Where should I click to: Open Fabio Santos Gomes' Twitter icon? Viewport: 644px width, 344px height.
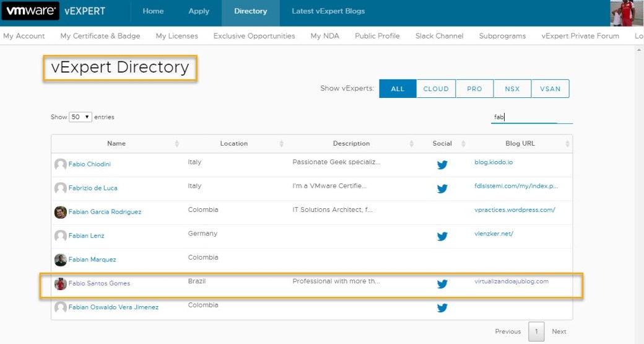click(442, 284)
